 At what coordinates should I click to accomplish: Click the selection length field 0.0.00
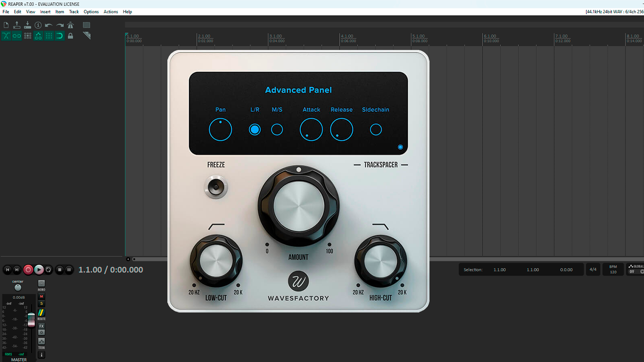click(x=566, y=270)
